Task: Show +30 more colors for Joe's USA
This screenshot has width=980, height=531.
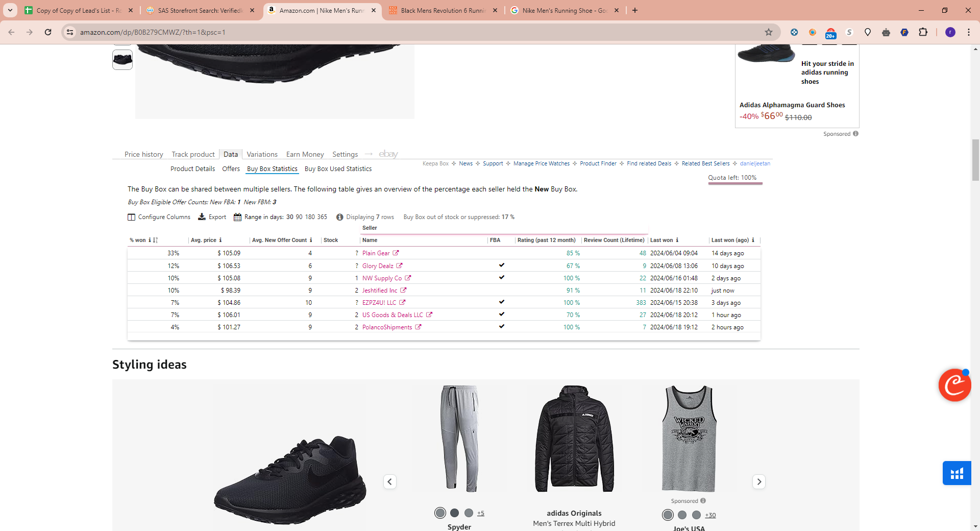Action: (710, 515)
